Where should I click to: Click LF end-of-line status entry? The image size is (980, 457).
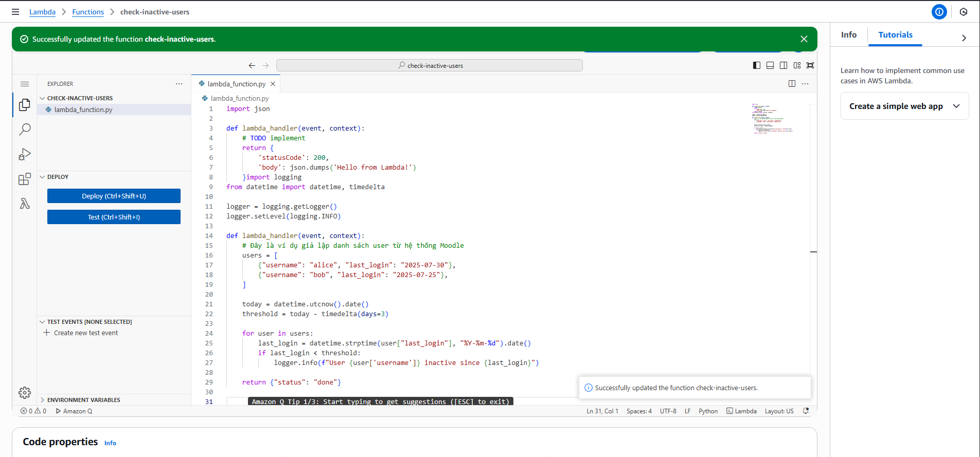687,411
